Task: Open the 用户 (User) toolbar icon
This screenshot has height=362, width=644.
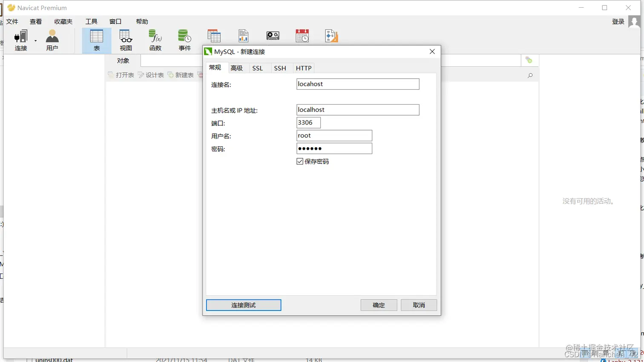Action: coord(52,40)
